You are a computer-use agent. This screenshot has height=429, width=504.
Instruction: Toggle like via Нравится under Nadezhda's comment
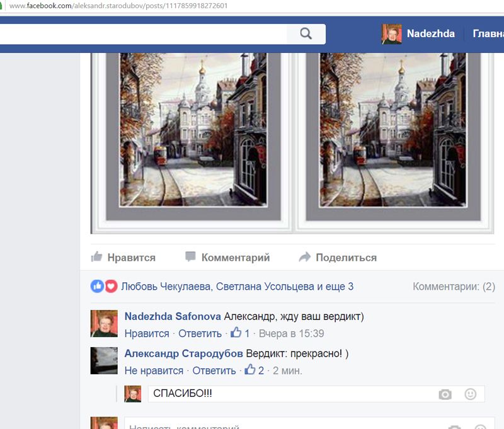[x=147, y=333]
